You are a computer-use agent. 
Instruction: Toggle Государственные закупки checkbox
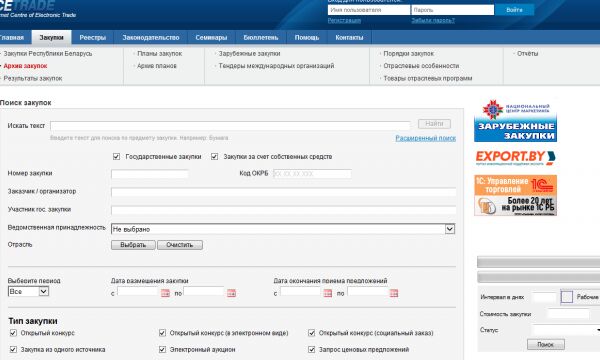116,156
